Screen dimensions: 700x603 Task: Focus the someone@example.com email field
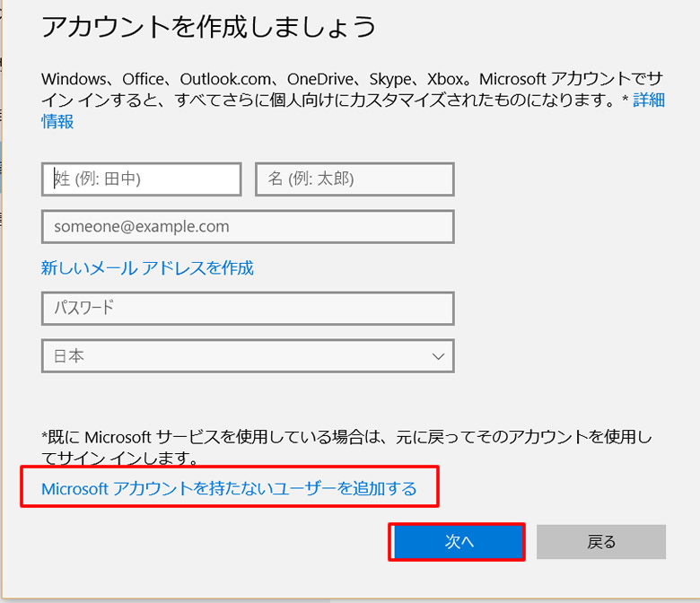tap(248, 227)
